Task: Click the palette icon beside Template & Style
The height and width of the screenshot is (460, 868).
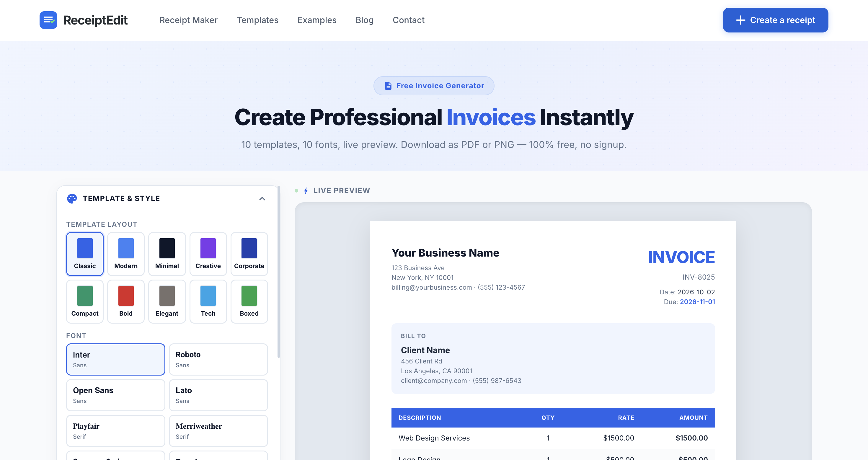Action: point(72,198)
